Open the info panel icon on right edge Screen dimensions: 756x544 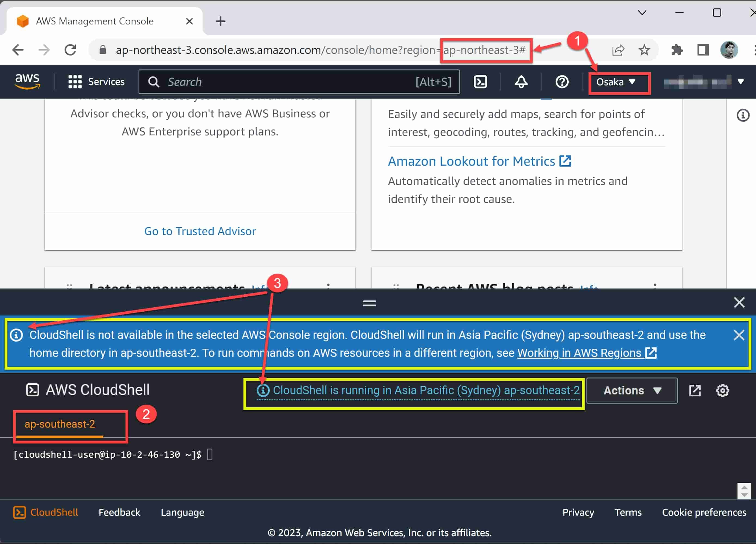[x=743, y=116]
